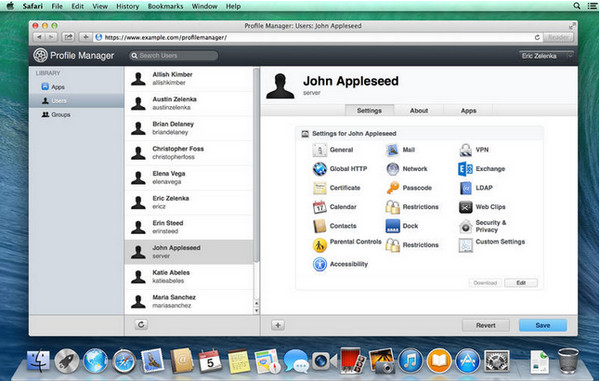Open the VPN settings icon
Viewport: 600px width, 381px height.
tap(465, 150)
